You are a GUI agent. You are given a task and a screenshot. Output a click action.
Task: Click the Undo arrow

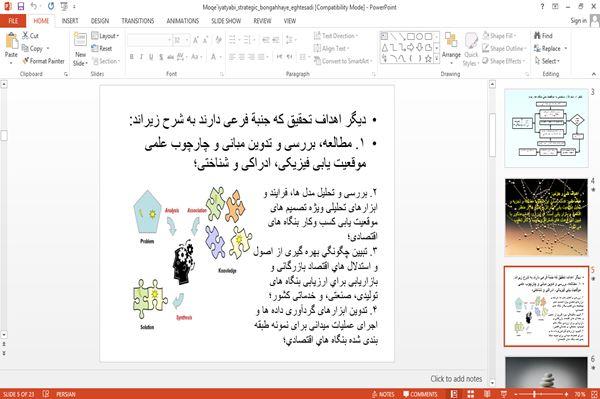pyautogui.click(x=34, y=7)
